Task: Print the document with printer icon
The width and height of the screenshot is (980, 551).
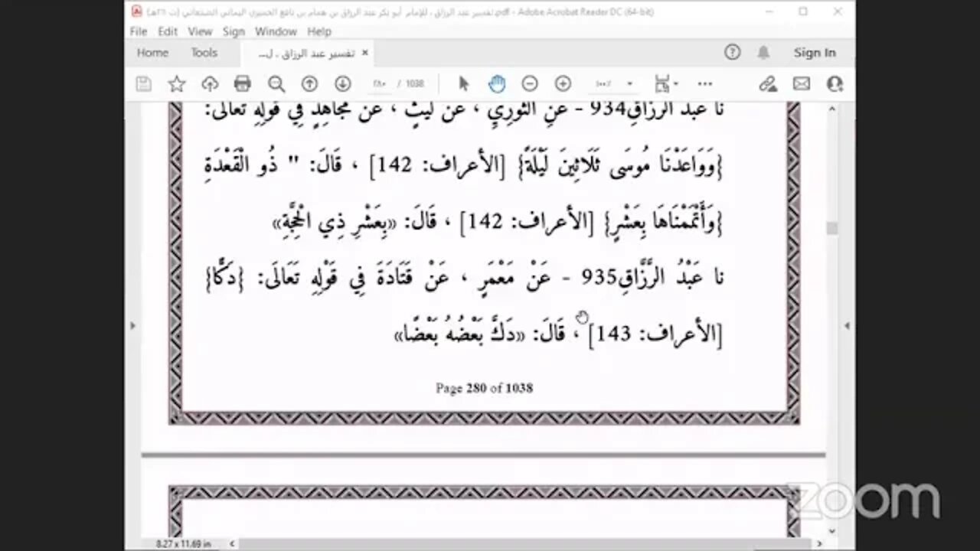Action: [x=243, y=84]
